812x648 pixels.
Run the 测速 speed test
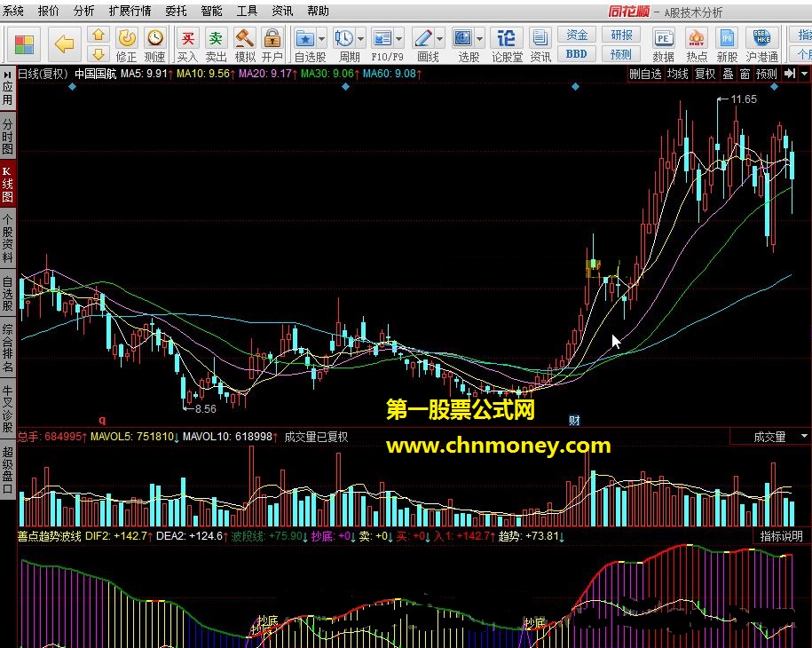click(x=154, y=44)
